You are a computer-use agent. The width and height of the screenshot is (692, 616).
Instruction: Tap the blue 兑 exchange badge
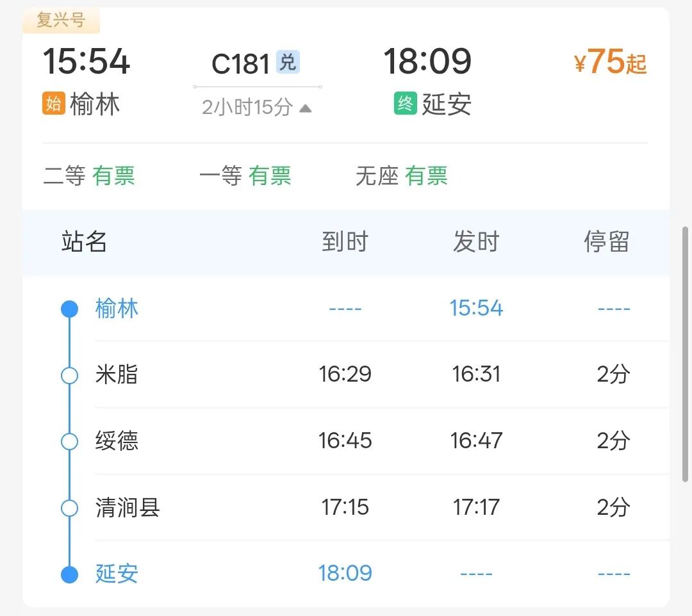coord(288,62)
